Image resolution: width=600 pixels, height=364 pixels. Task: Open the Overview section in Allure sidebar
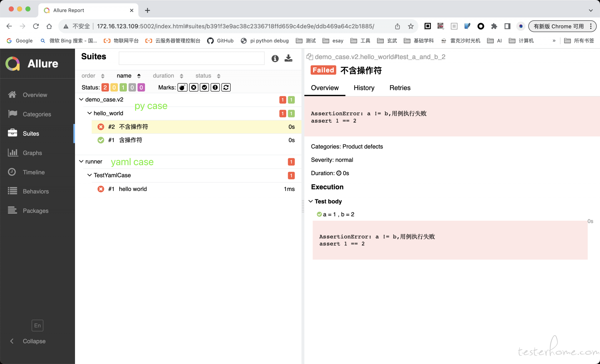tap(35, 95)
